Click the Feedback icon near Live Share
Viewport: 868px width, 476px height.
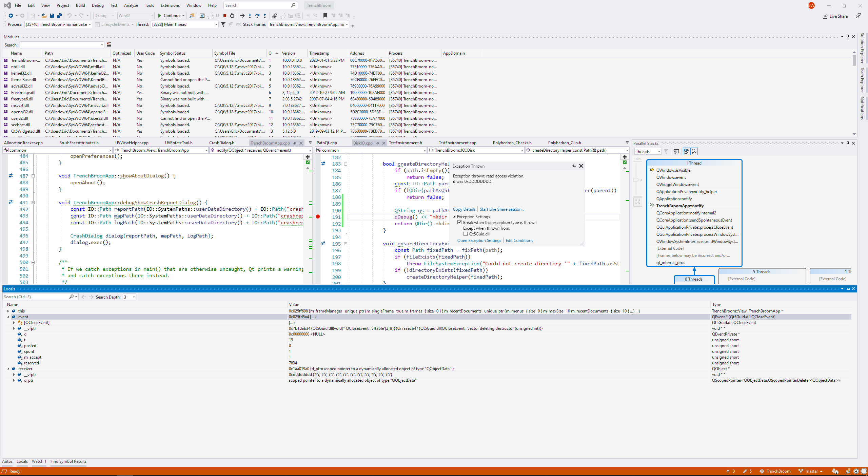[x=858, y=16]
